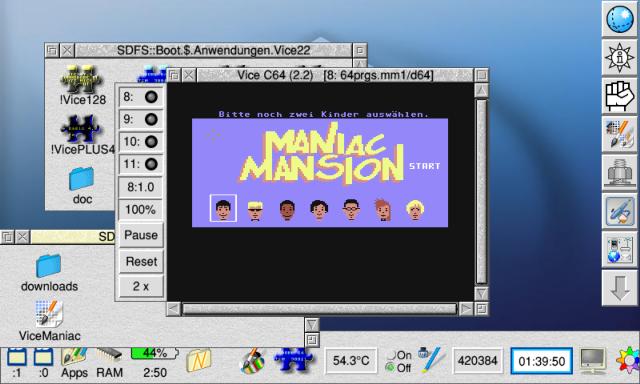The height and width of the screenshot is (384, 640).
Task: Click the 100% speed indicator
Action: coord(140,210)
